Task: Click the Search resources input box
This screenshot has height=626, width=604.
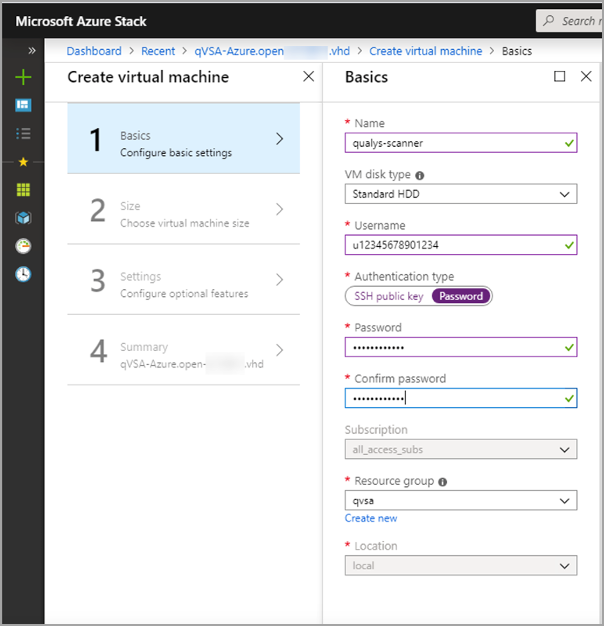Action: tap(569, 21)
